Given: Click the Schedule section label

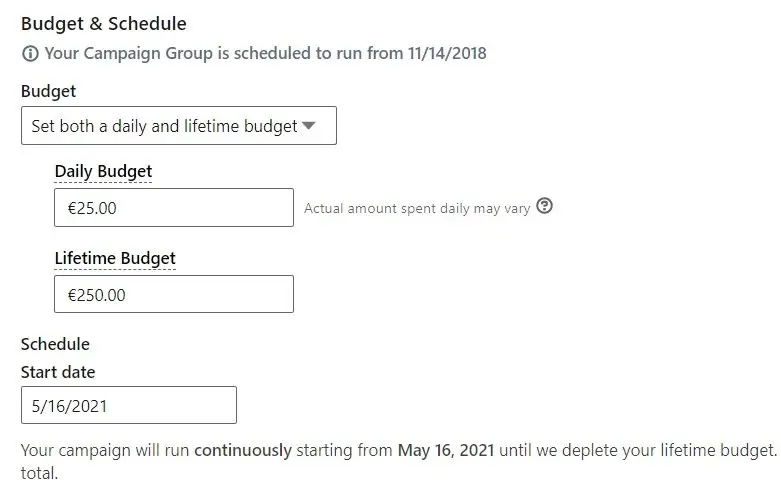Looking at the screenshot, I should click(x=55, y=344).
